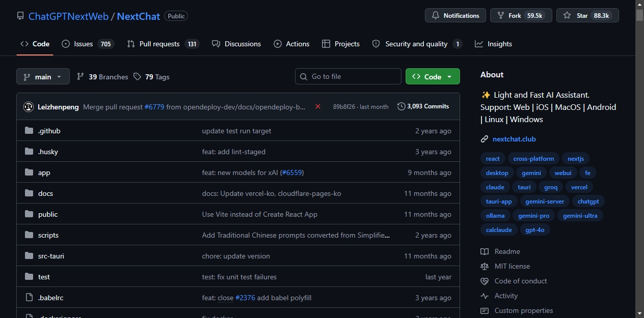Open the .github folder

point(49,131)
